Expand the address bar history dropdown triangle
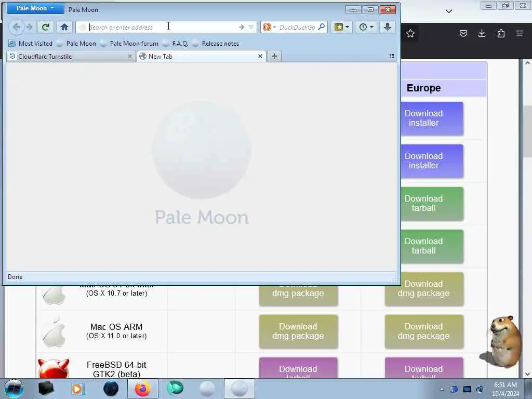This screenshot has height=399, width=532. coord(251,27)
